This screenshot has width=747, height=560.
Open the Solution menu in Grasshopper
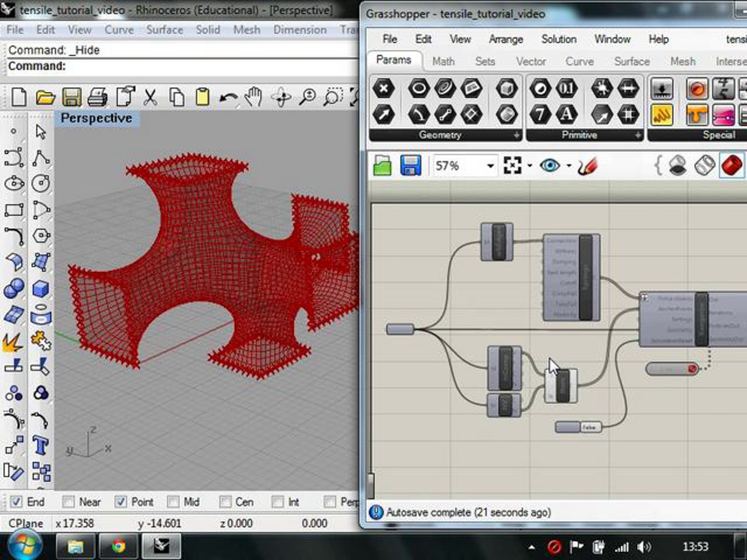point(559,39)
